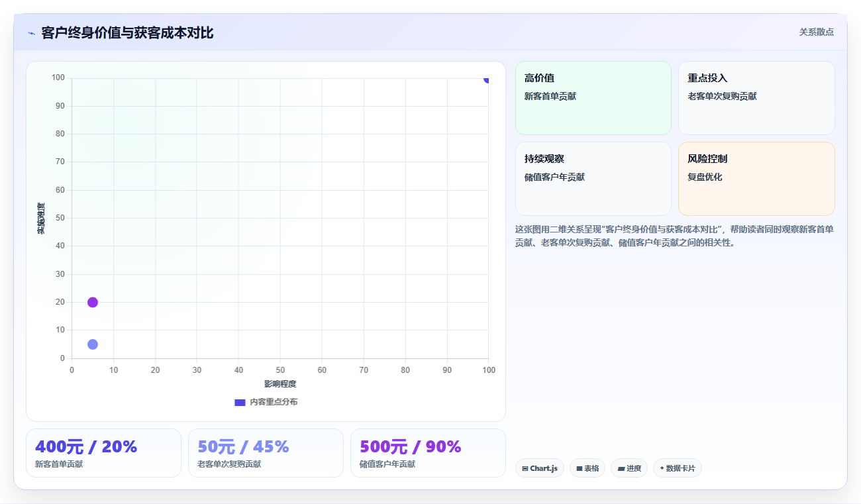
Task: Click the x-axis tick label 50
Action: (x=280, y=370)
